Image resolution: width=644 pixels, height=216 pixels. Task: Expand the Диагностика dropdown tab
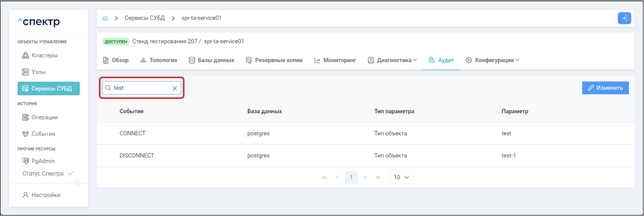coord(392,60)
